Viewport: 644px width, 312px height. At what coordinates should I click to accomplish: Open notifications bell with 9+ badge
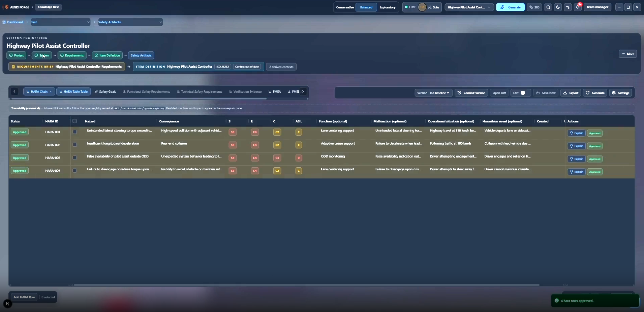(x=578, y=7)
